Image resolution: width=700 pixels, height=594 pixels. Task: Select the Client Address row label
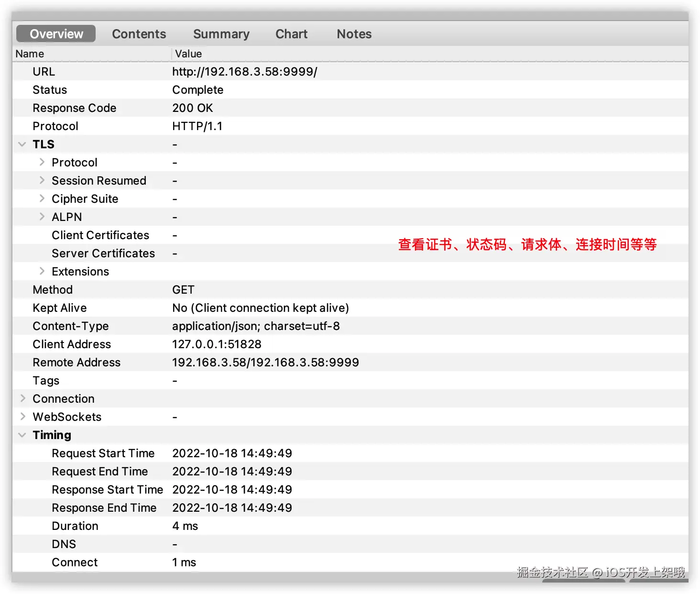pos(72,344)
